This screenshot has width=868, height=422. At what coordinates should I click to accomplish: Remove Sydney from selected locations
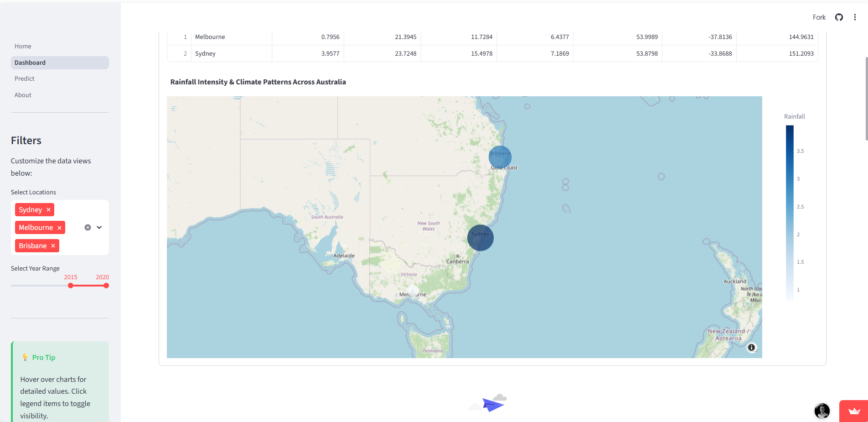tap(48, 209)
